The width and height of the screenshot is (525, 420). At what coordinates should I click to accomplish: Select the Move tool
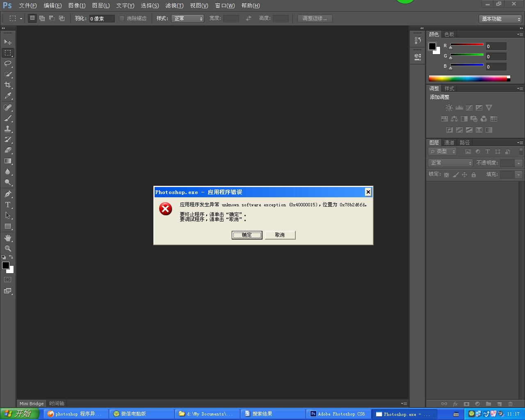click(x=8, y=42)
